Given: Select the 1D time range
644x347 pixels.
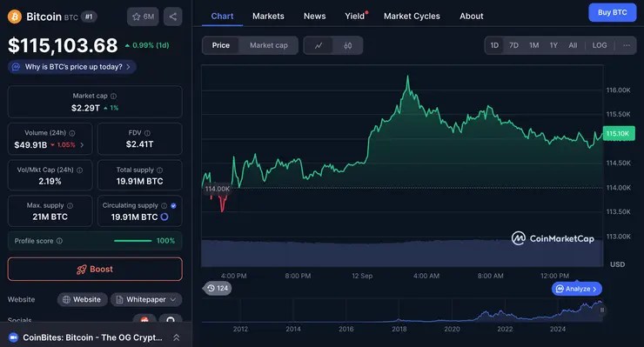Looking at the screenshot, I should point(494,45).
